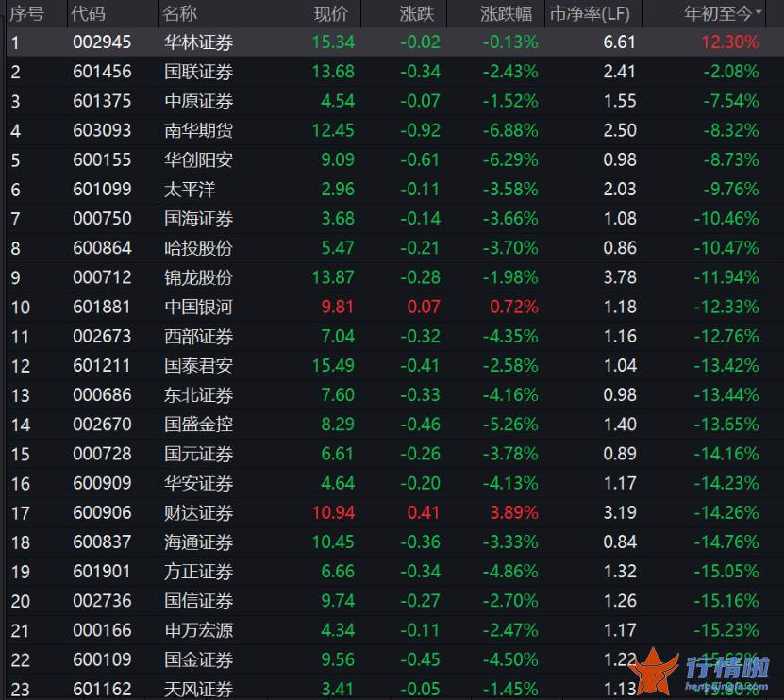
Task: Click stock code 000750
Action: point(102,219)
